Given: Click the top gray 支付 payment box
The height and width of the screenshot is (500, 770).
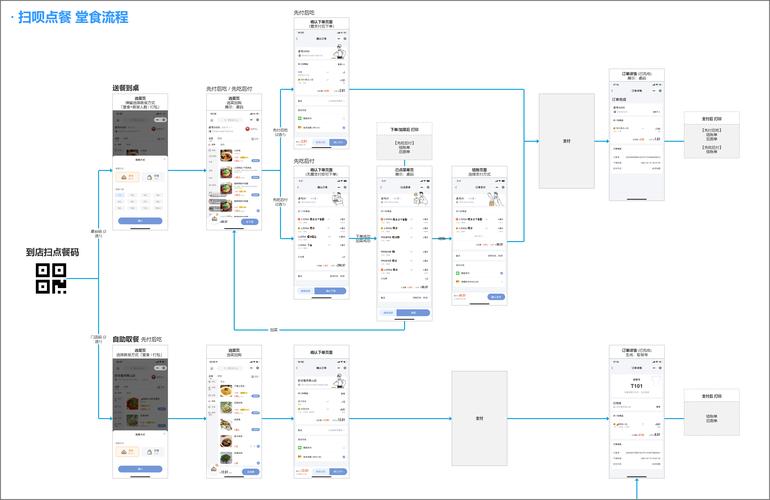Looking at the screenshot, I should pyautogui.click(x=567, y=141).
